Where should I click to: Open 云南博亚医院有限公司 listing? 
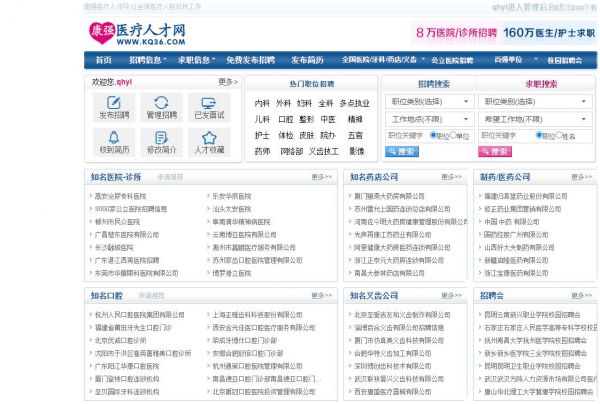(x=244, y=235)
